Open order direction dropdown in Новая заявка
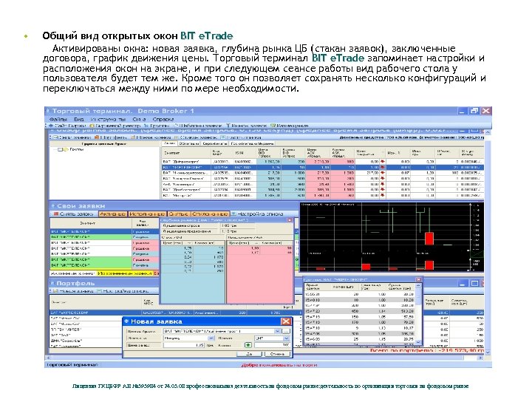 [x=211, y=338]
